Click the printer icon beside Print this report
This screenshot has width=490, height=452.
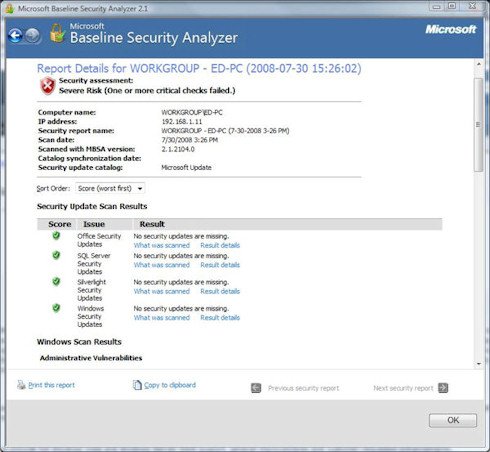click(21, 385)
